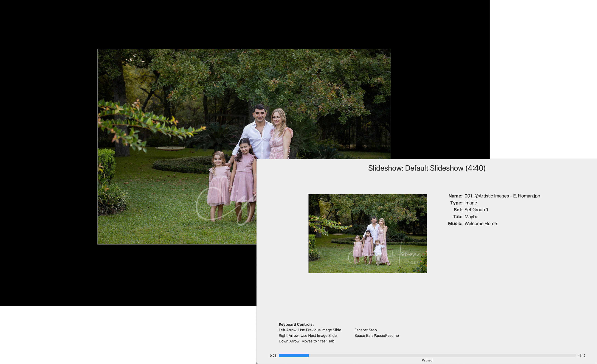Click the 'Space Bar: Pause/Resume' hint text

click(x=376, y=335)
